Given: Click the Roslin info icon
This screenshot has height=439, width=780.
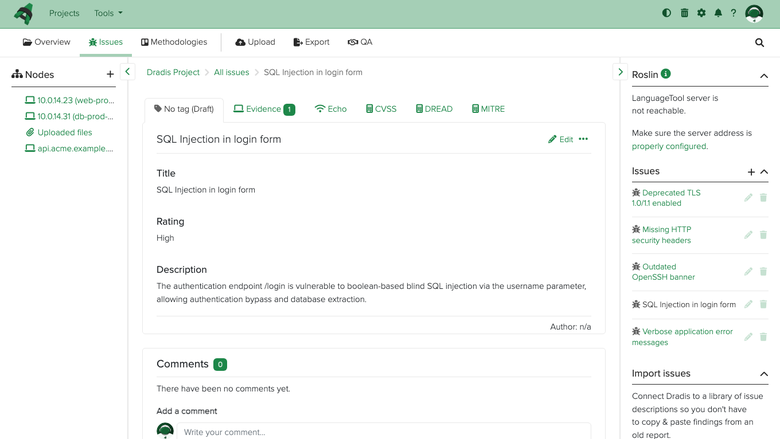Looking at the screenshot, I should tap(666, 74).
